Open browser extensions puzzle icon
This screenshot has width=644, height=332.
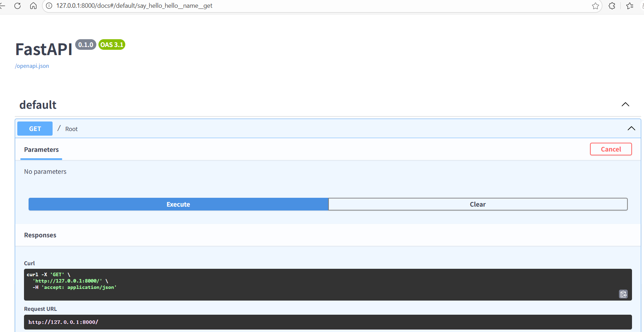[612, 6]
